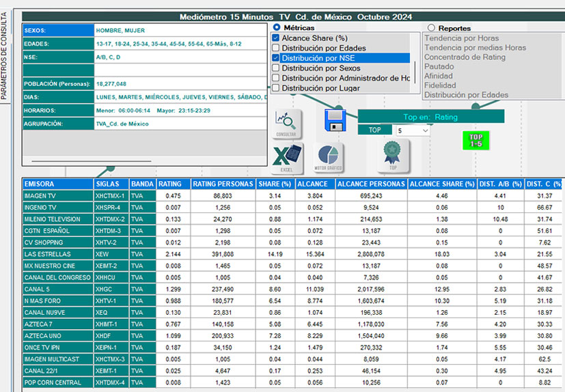This screenshot has width=565, height=392.
Task: Sort by the ALCANCE PERSONAS column header
Action: click(371, 184)
